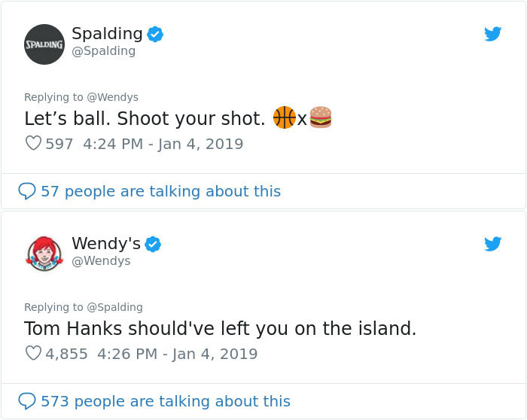This screenshot has width=527, height=420.
Task: View the 573 people are talking about this
Action: [165, 401]
